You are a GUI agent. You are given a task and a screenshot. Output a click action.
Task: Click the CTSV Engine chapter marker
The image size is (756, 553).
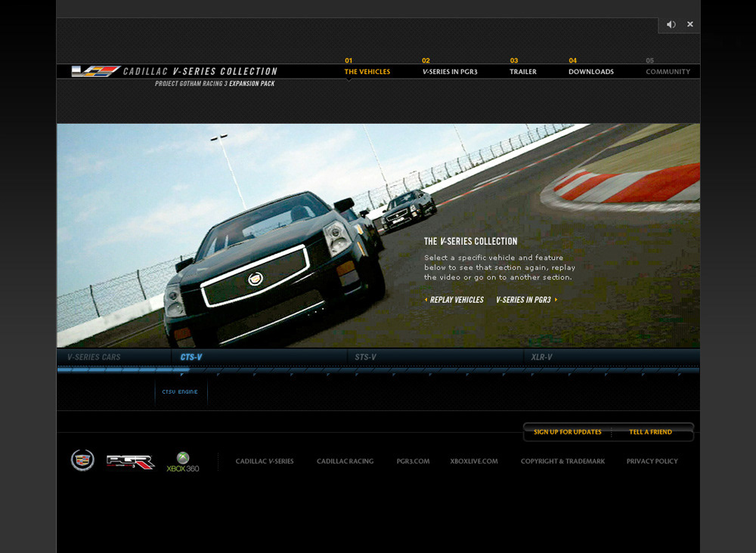(181, 391)
